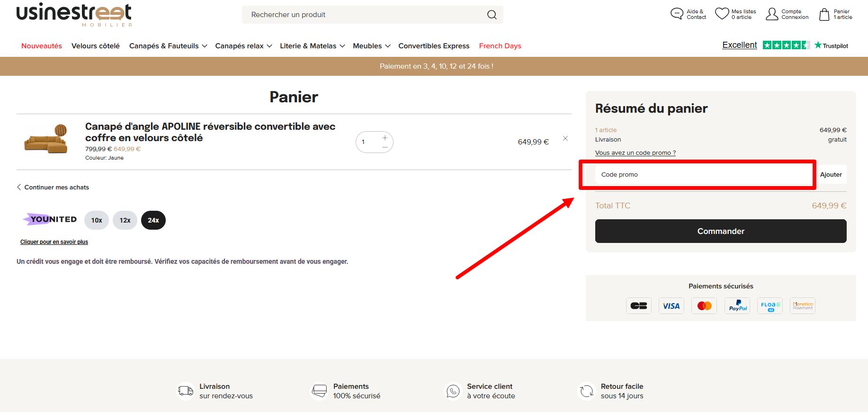Viewport: 868px width, 412px height.
Task: Click the Service client phone icon
Action: point(453,391)
